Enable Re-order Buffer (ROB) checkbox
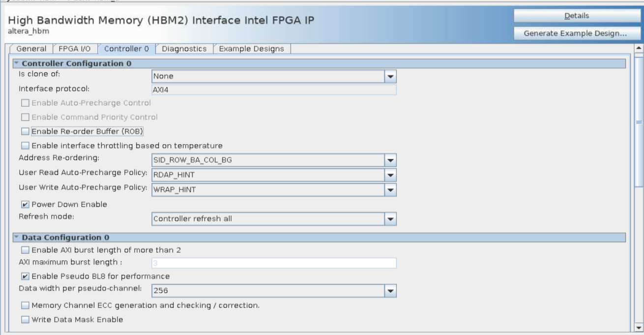Viewport: 644px width, 335px height. [x=26, y=132]
